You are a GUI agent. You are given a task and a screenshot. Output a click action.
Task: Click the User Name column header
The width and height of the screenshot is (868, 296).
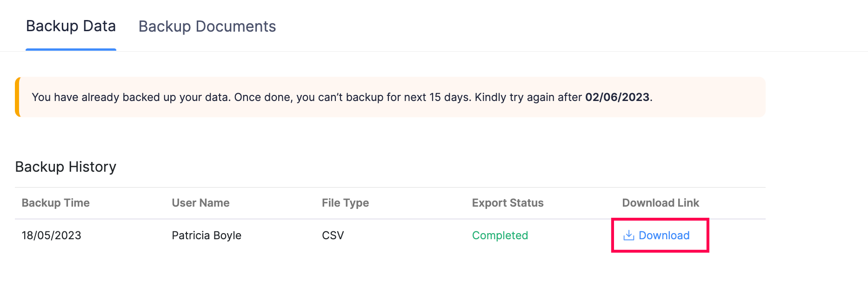click(200, 203)
